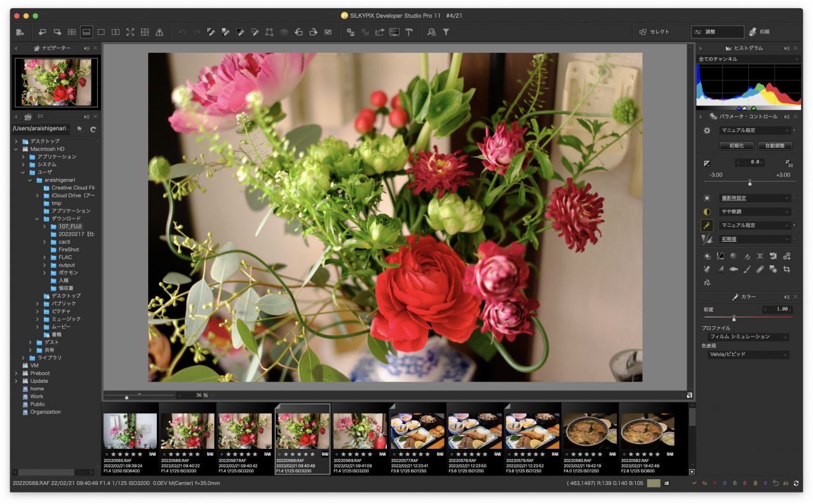Viewport: 813px width, 504px height.
Task: Select the side-by-side comparison view icon
Action: click(x=116, y=32)
